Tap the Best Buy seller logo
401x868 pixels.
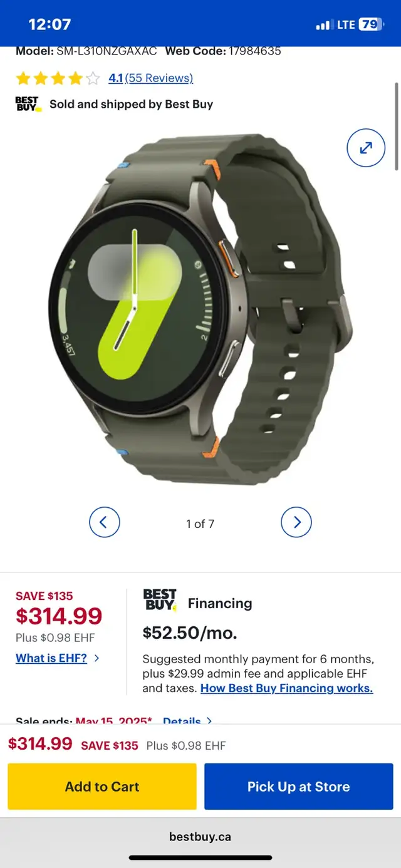28,104
